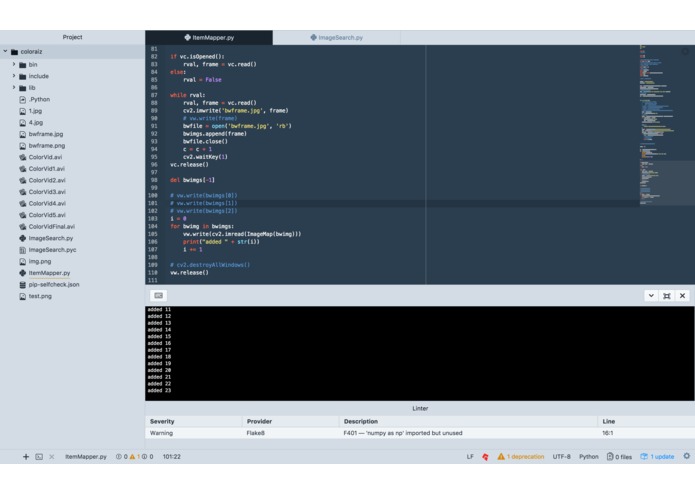Expand the lib folder
695x494 pixels.
tap(14, 87)
